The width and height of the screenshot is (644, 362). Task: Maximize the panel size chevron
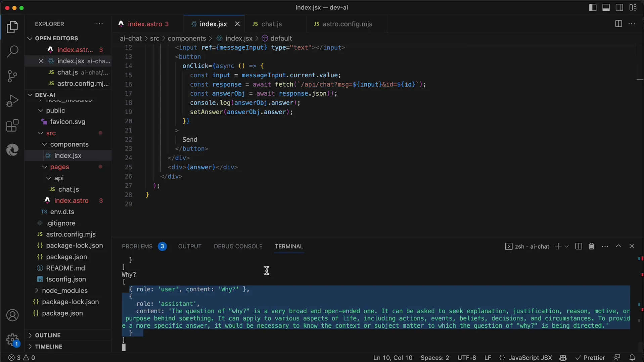click(x=618, y=246)
